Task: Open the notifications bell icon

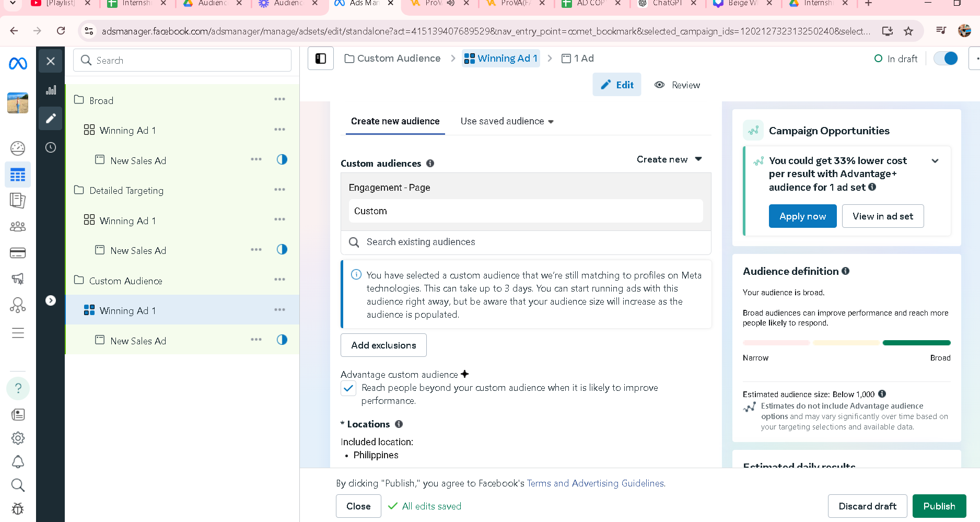Action: pos(18,462)
